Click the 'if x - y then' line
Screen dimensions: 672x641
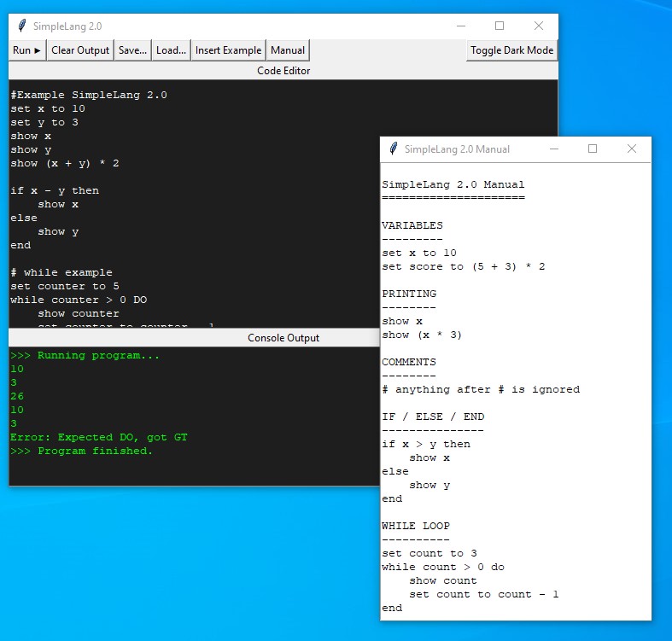coord(55,190)
